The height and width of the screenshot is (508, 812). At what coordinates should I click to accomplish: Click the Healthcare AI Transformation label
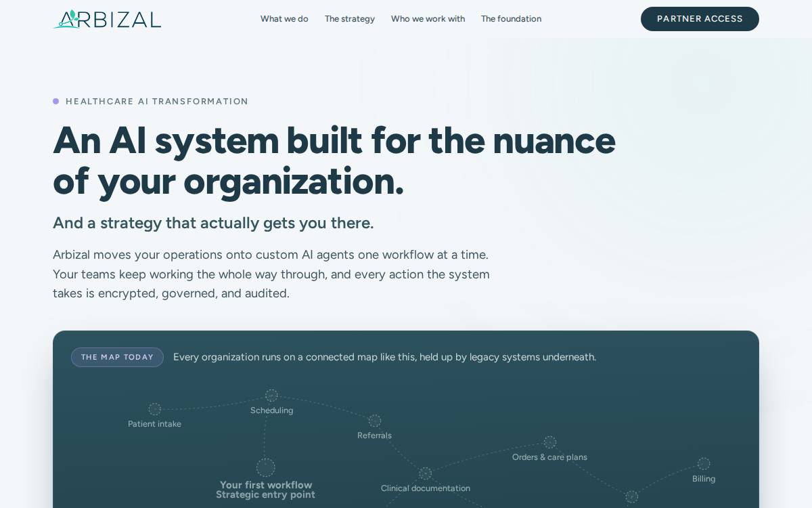[157, 102]
